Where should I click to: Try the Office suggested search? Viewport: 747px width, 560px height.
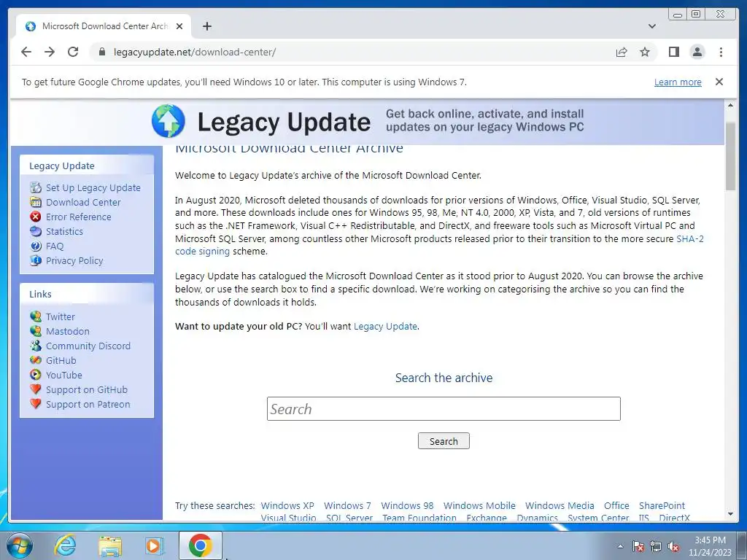click(x=616, y=505)
